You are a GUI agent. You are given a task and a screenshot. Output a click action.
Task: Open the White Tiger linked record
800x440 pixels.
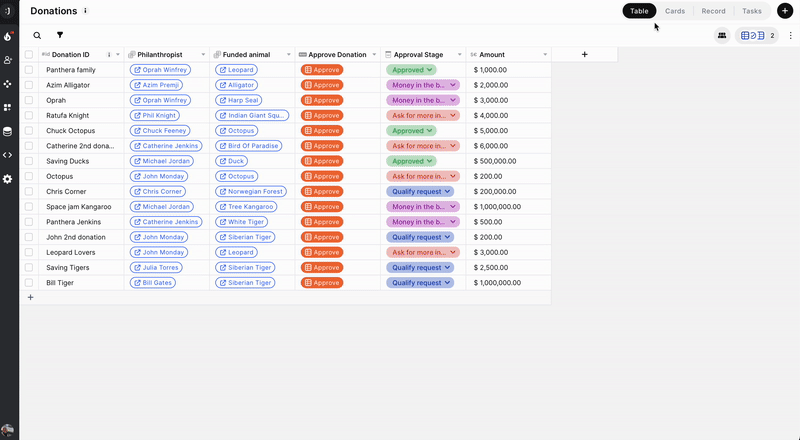pos(241,222)
